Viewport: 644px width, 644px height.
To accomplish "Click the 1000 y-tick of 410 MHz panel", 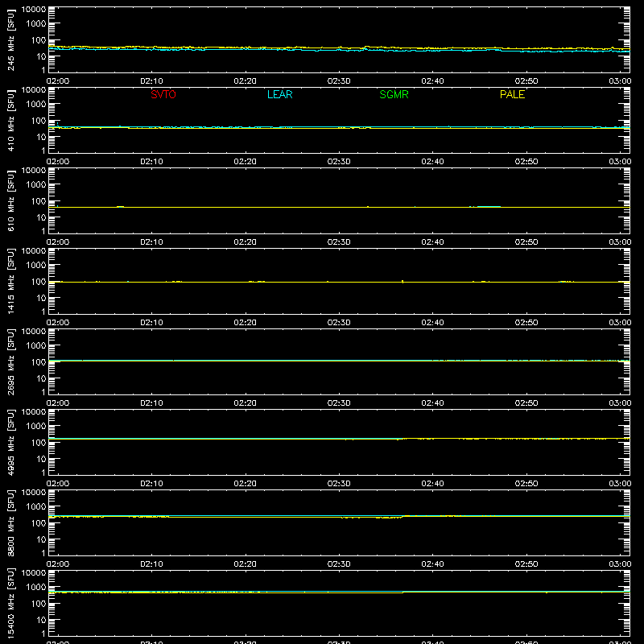I will click(36, 105).
